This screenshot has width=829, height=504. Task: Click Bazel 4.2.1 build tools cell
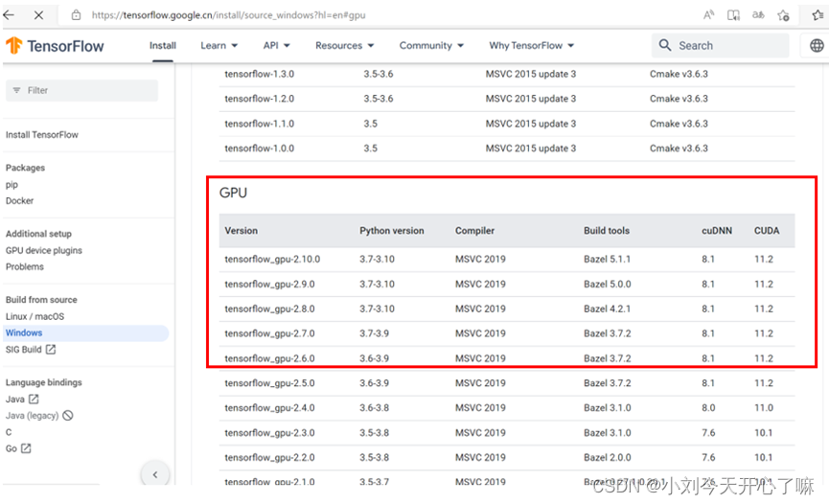point(607,309)
